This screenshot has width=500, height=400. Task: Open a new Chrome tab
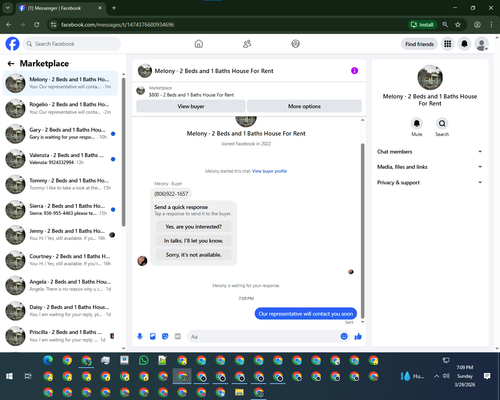(x=114, y=8)
